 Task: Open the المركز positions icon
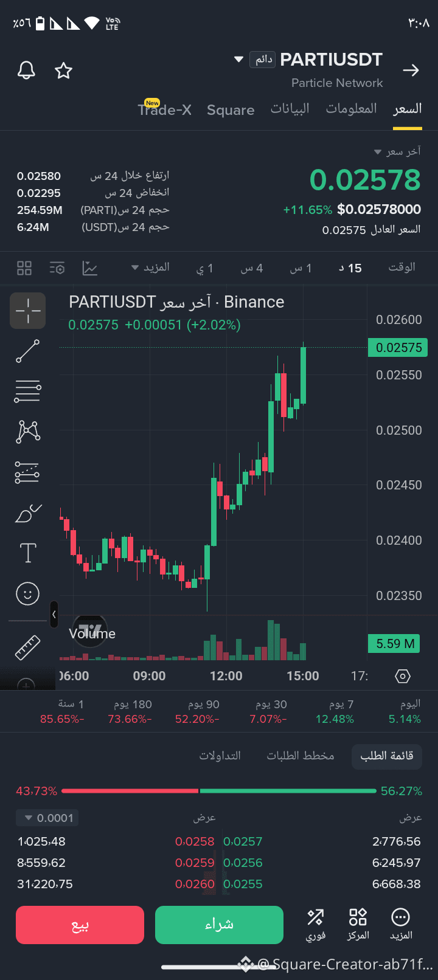(358, 925)
